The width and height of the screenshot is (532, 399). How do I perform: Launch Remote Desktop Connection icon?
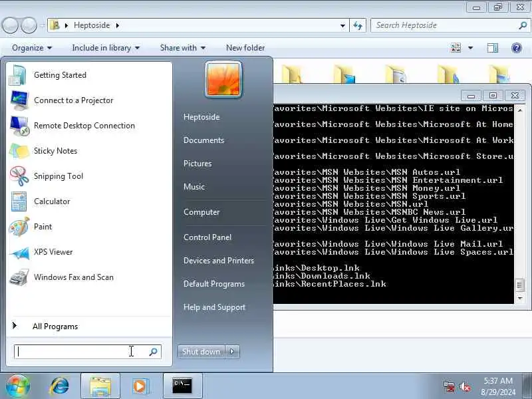pyautogui.click(x=19, y=126)
